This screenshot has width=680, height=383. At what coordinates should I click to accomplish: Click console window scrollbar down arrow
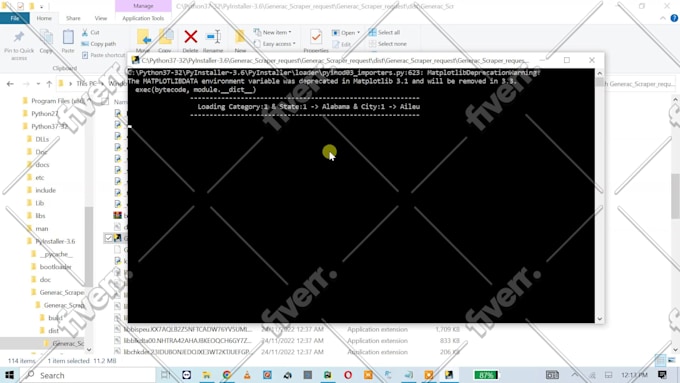click(599, 319)
